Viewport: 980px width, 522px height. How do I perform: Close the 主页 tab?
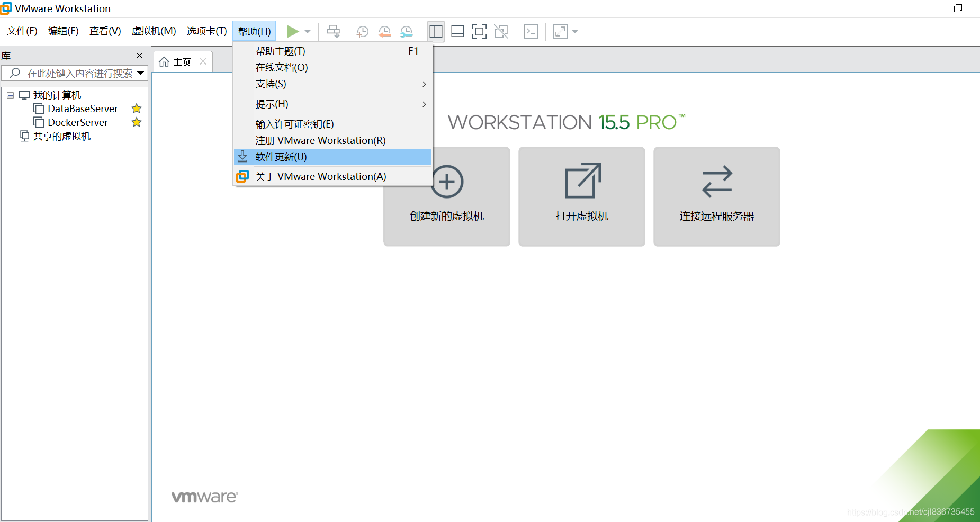point(203,61)
